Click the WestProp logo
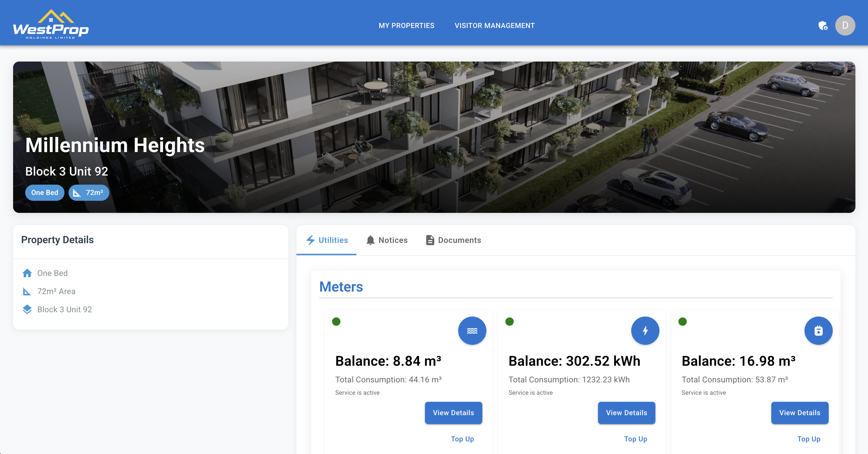Viewport: 868px width, 454px height. (x=51, y=23)
